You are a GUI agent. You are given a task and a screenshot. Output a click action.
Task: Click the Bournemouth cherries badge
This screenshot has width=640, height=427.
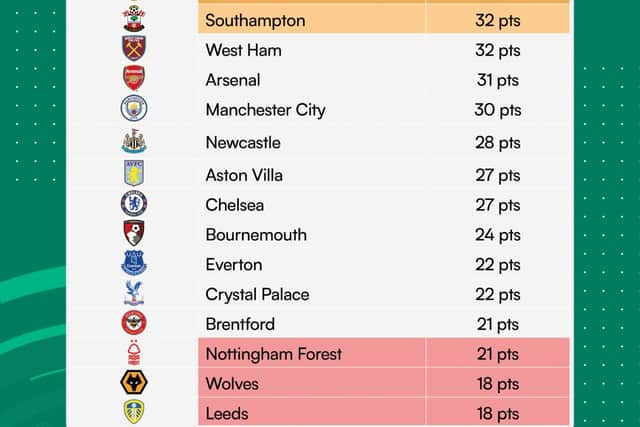[x=134, y=233]
